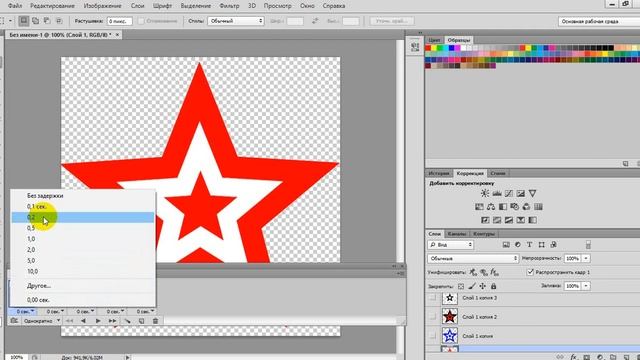The image size is (640, 360).
Task: Open the tool preset picker arrow
Action: 10,20
